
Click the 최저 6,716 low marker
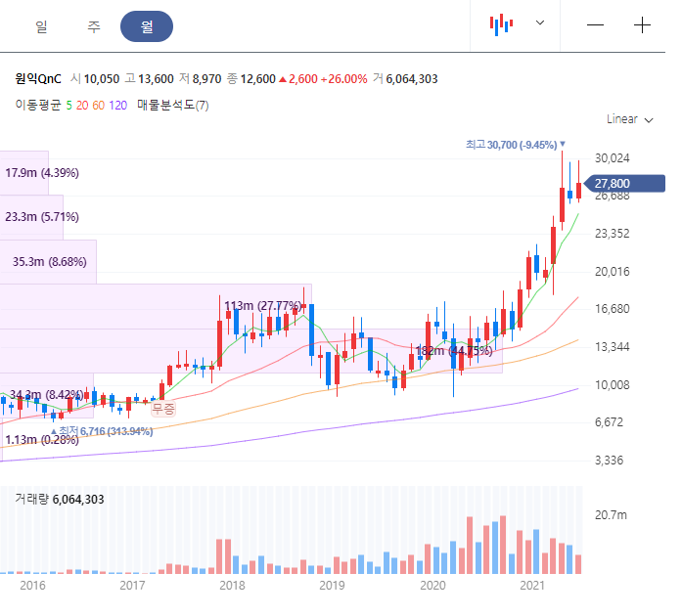pyautogui.click(x=102, y=431)
